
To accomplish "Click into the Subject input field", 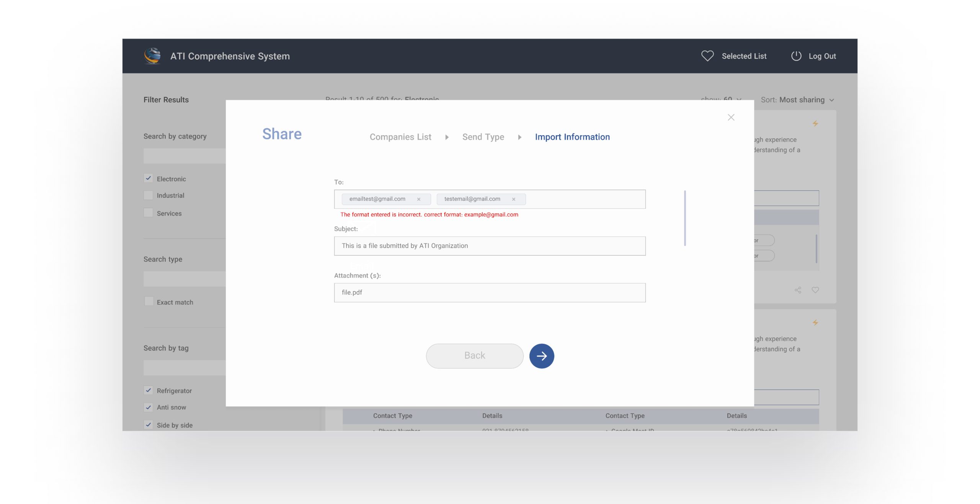I will coord(489,246).
